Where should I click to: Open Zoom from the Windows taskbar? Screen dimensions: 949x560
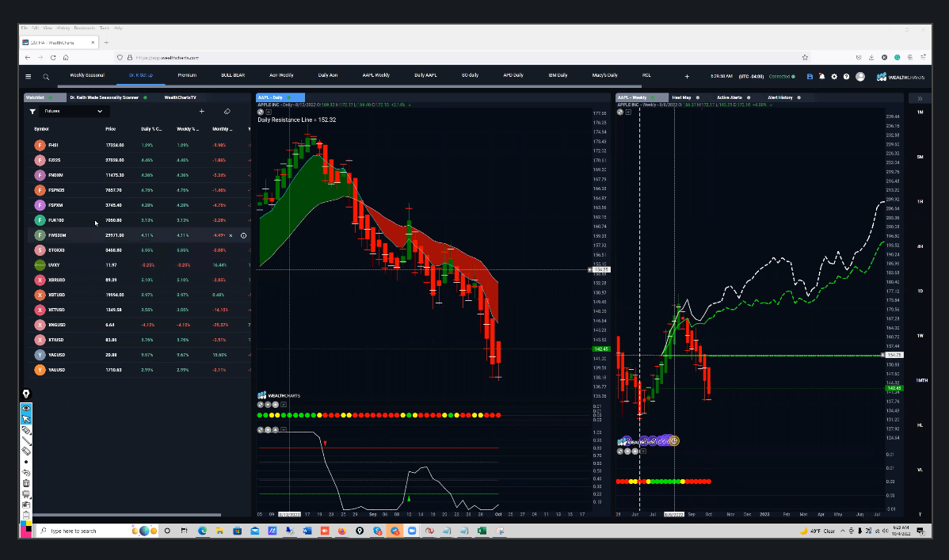coord(412,531)
